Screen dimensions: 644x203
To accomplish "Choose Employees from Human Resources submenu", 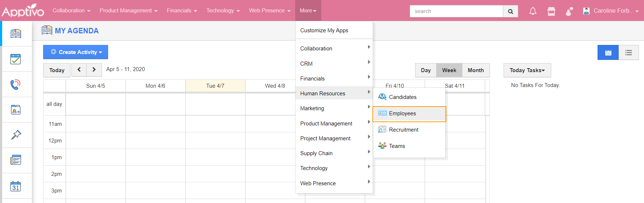I will point(409,113).
